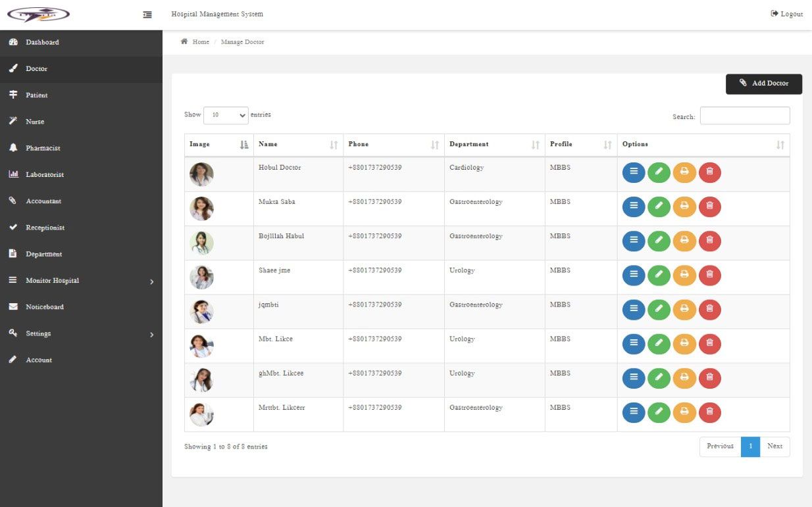Sort table by Phone column
This screenshot has width=812, height=507.
click(393, 145)
